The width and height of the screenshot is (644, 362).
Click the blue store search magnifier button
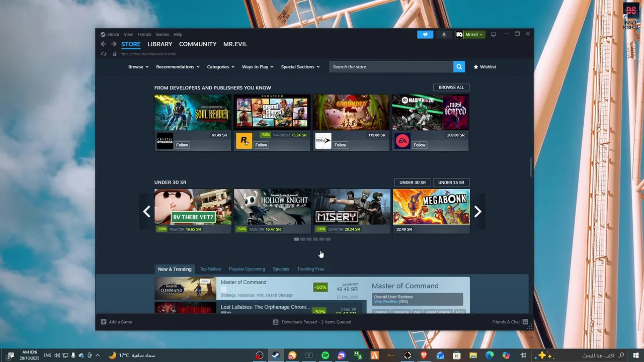tap(458, 66)
